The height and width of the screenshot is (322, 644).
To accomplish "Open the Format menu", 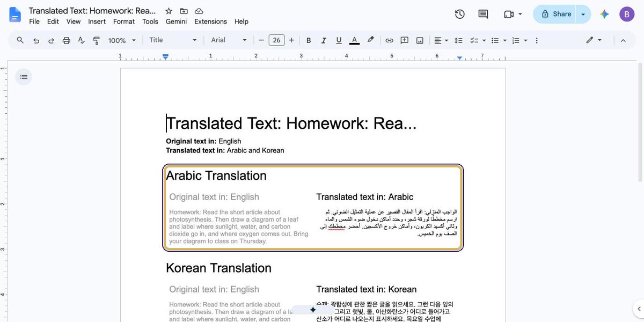I will point(124,21).
